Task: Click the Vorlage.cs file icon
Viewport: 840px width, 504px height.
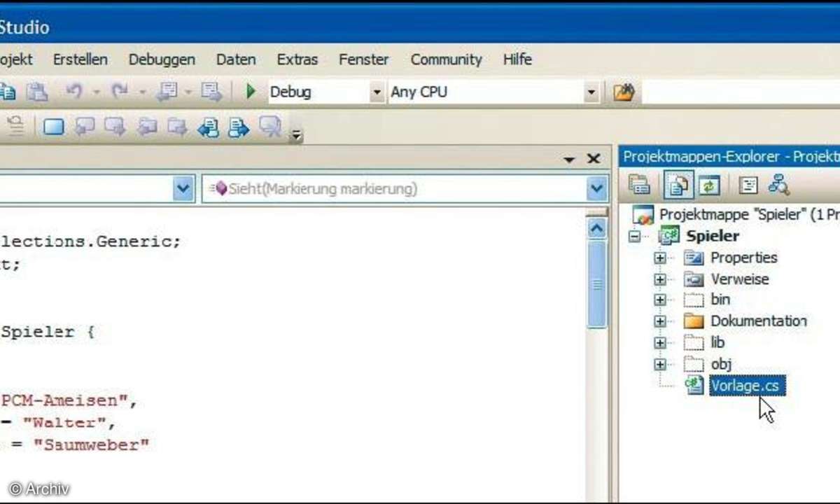Action: click(694, 385)
